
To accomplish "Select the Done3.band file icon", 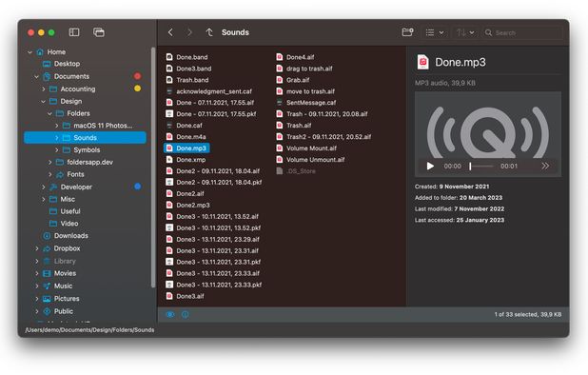I will pyautogui.click(x=169, y=69).
